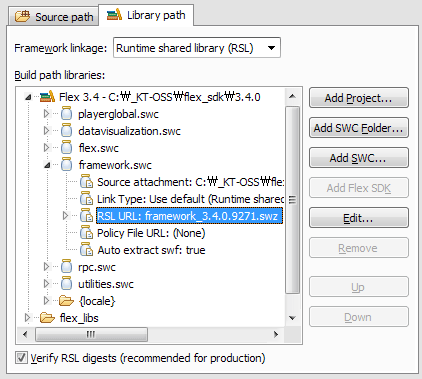Click the Library path tab icon
Screen dimensions: 422x379
[114, 15]
